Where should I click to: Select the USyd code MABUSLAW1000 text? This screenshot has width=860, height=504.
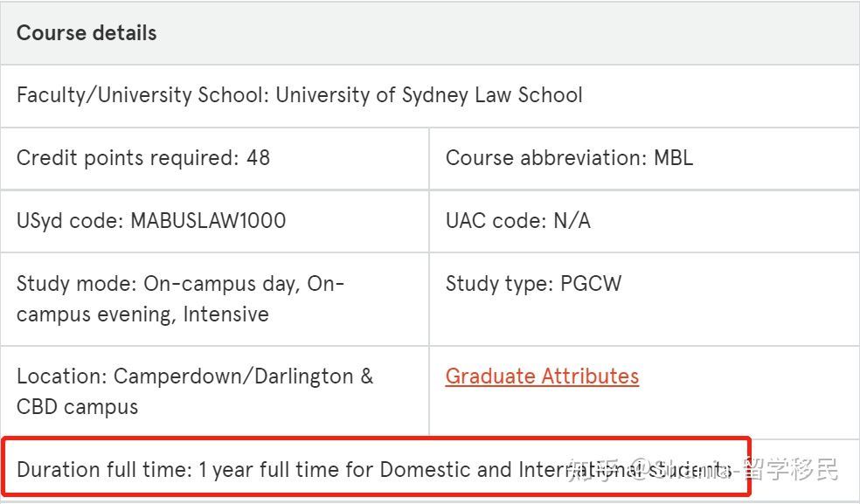(151, 221)
